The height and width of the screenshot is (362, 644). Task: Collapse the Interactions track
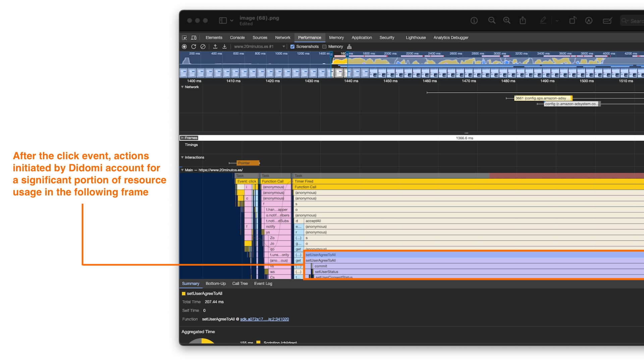pos(182,157)
